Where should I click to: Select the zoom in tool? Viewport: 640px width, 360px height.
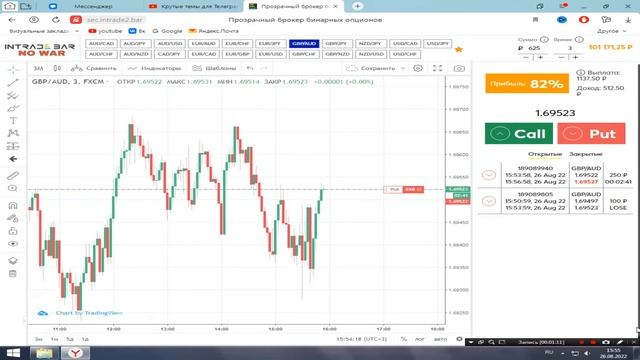click(13, 188)
